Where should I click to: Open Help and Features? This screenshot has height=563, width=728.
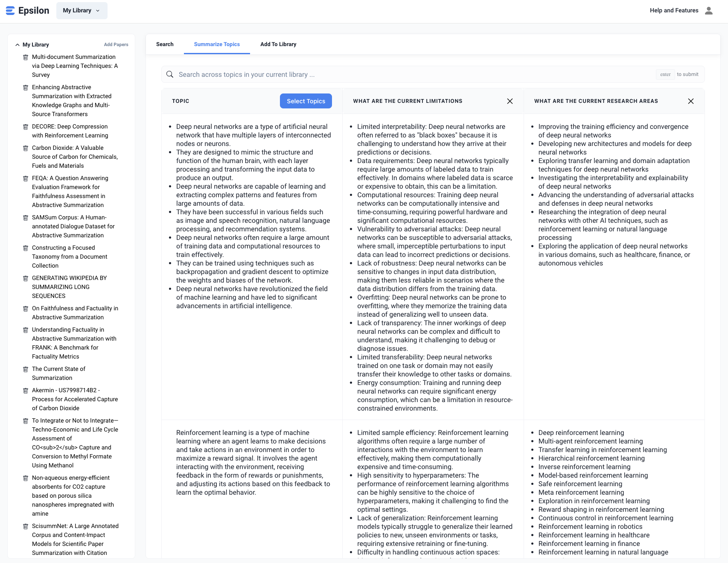tap(674, 11)
